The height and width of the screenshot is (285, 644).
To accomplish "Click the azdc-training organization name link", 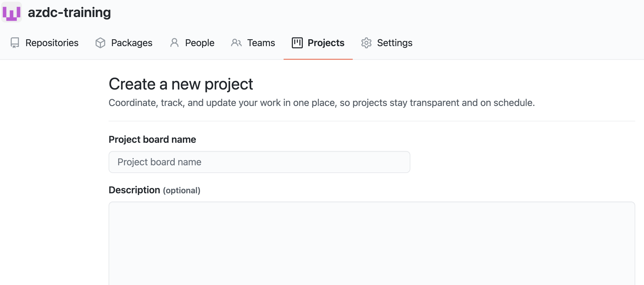I will coord(69,12).
